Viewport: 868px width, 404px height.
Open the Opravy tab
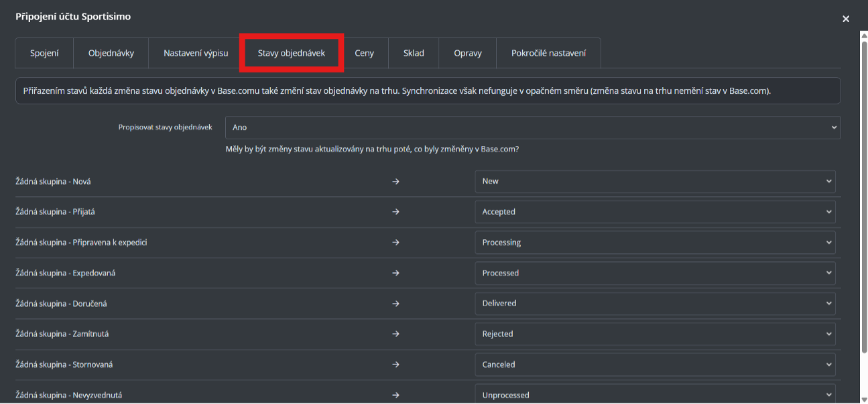468,53
